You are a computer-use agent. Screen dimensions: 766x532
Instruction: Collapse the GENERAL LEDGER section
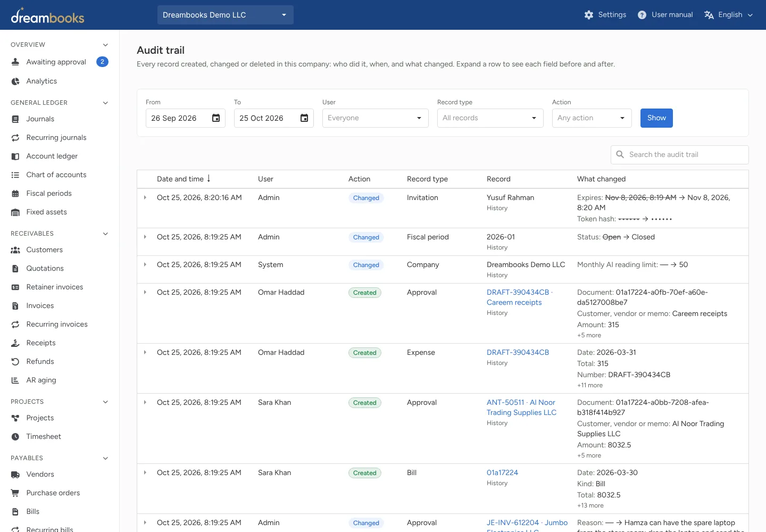pos(105,103)
